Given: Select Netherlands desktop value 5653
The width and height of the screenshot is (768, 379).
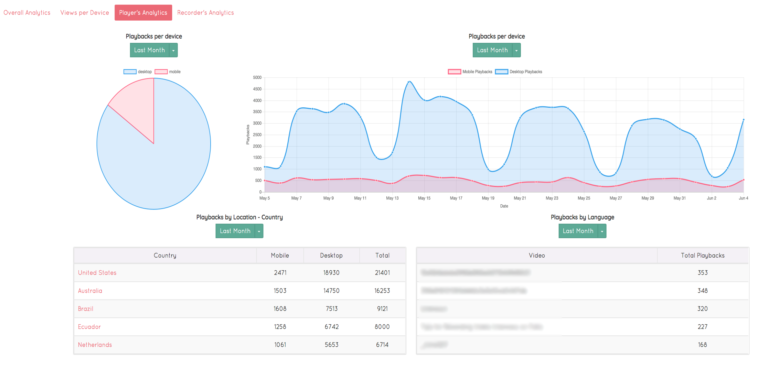Looking at the screenshot, I should point(332,345).
